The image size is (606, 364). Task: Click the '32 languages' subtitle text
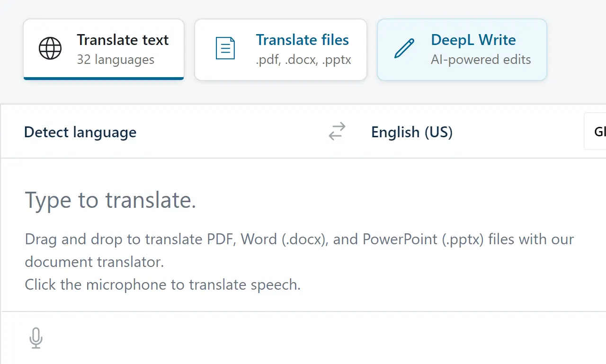(116, 60)
